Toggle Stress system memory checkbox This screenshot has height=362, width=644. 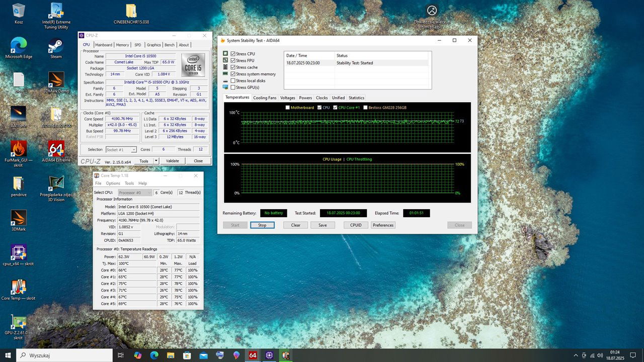[233, 74]
